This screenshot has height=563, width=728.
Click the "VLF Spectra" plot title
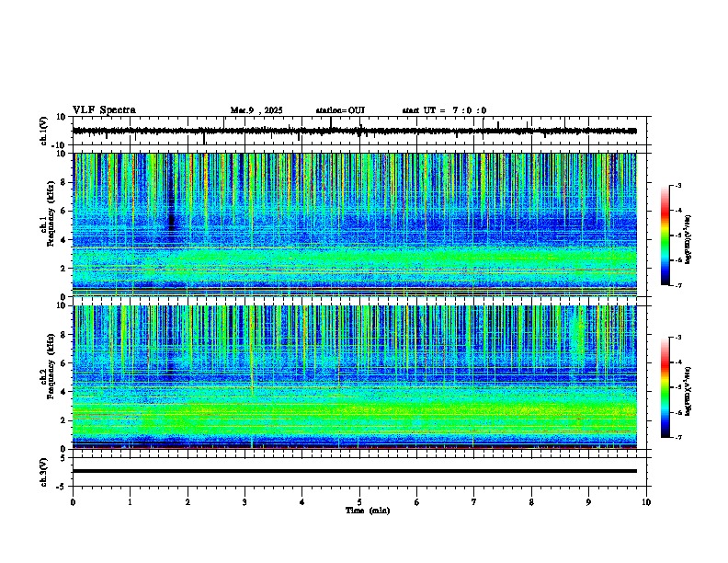point(104,110)
